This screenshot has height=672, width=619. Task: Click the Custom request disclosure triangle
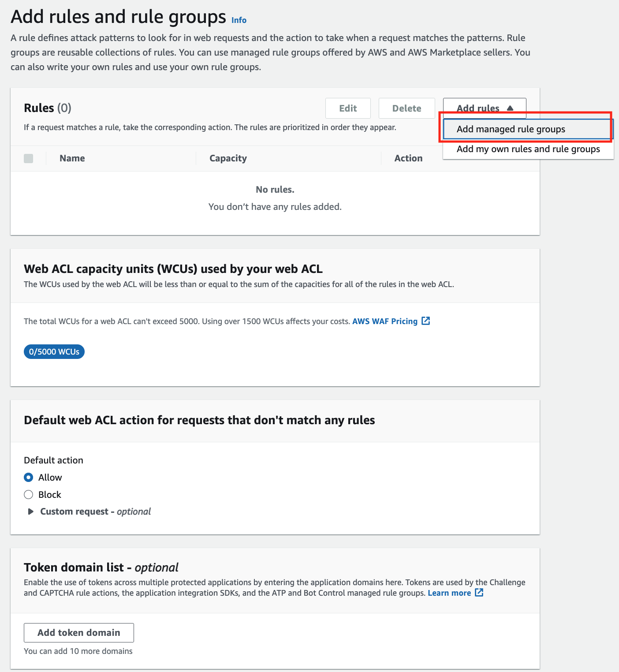30,511
